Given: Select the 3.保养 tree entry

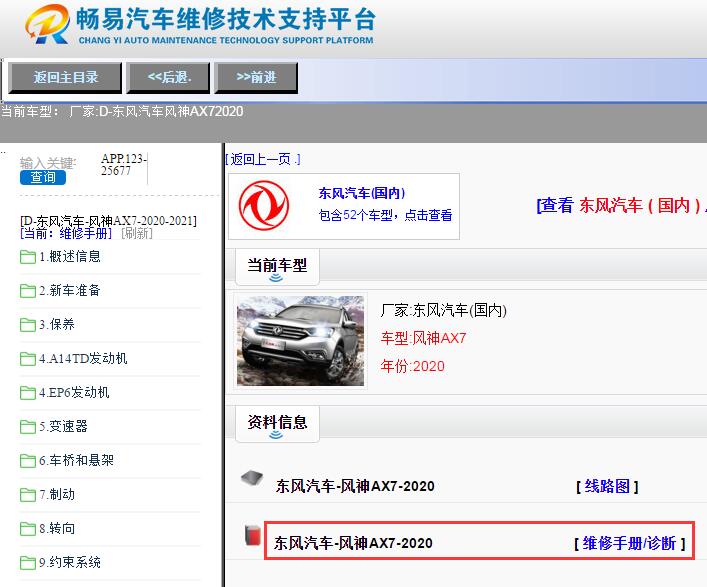Looking at the screenshot, I should point(57,324).
